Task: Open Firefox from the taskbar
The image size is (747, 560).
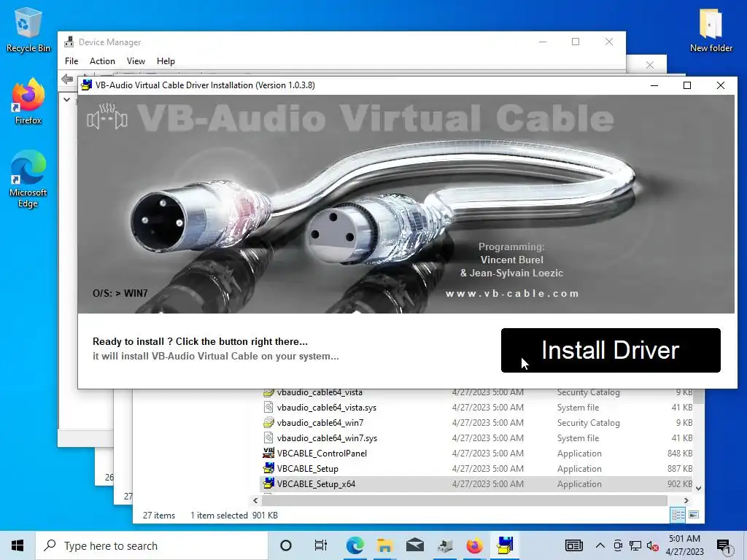Action: pos(474,545)
